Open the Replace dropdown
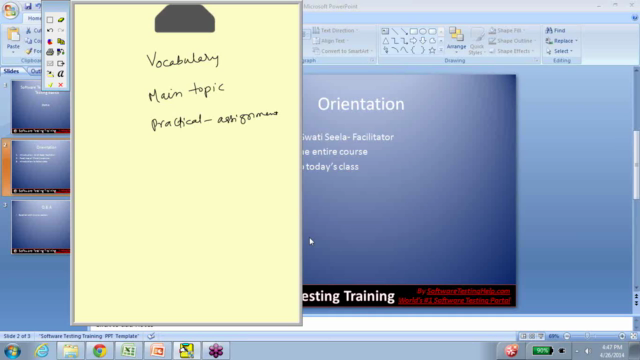The image size is (640, 360). click(562, 41)
